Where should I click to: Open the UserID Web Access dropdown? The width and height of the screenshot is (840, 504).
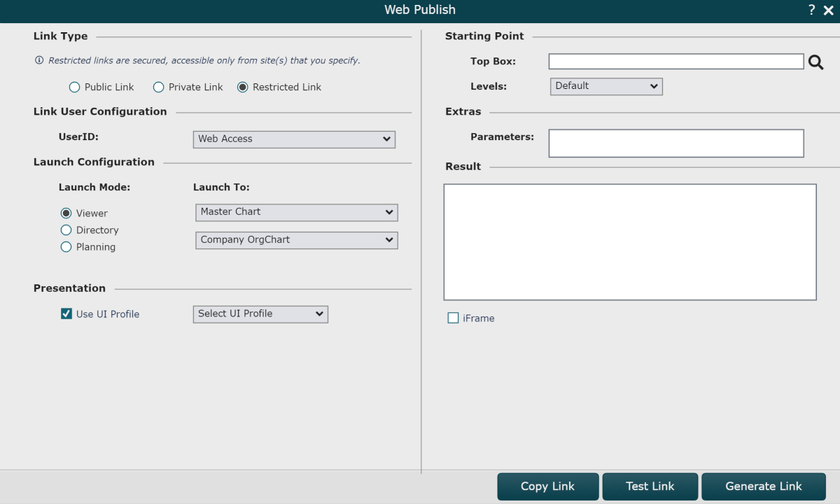(294, 139)
